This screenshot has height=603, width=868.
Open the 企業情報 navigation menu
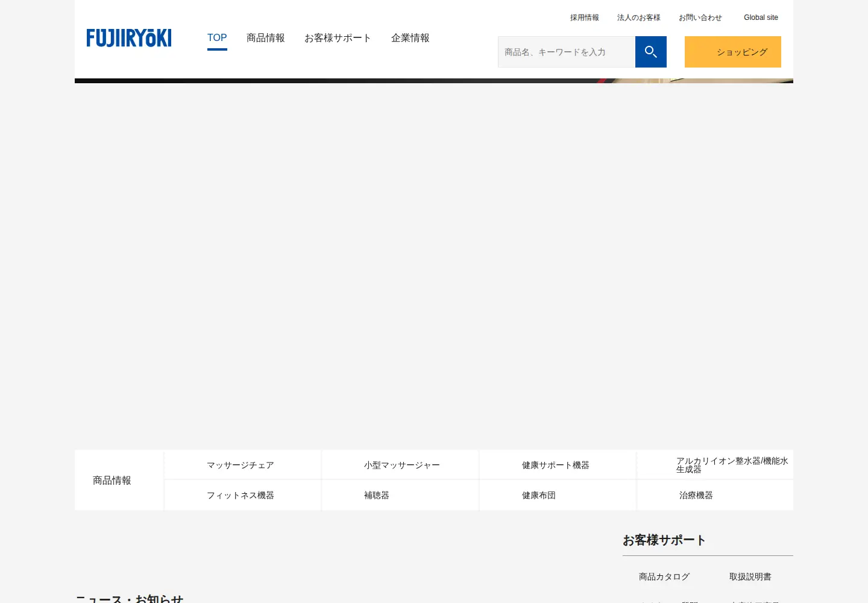pos(410,38)
